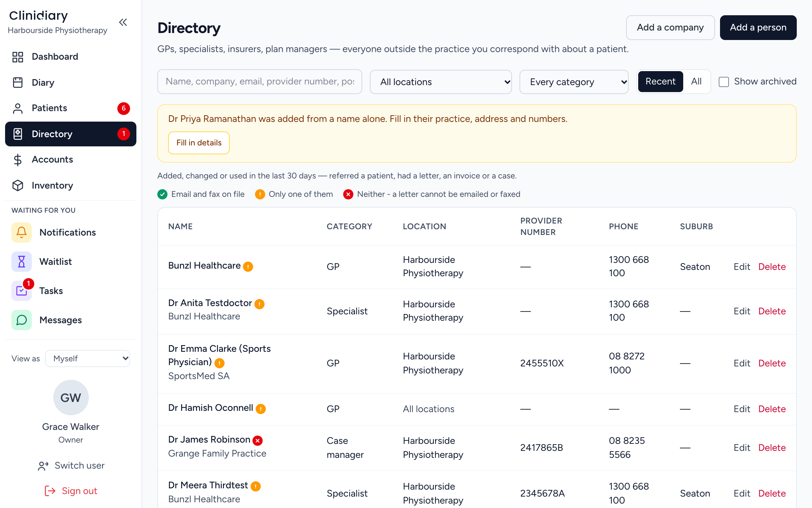
Task: Edit the Bunzl Healthcare row
Action: point(742,267)
